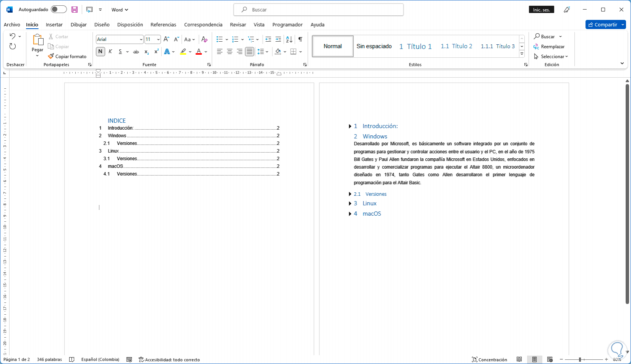This screenshot has width=631, height=364.
Task: Collapse the Introducción heading triangle
Action: pyautogui.click(x=350, y=126)
